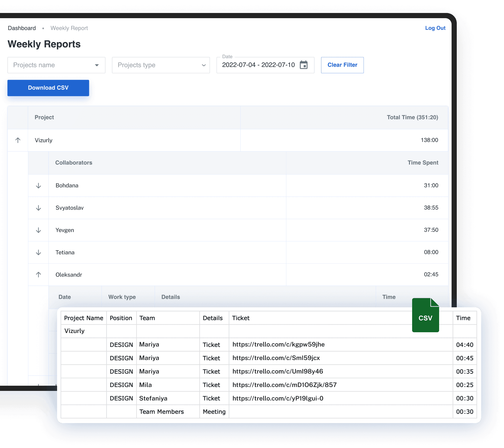Click Clear Filter button
The image size is (504, 448).
click(x=342, y=65)
